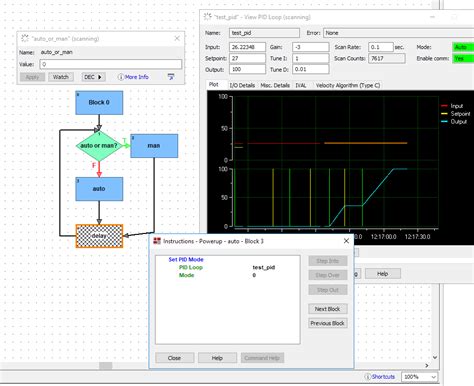Select the hatched delay block
This screenshot has width=474, height=386.
click(x=99, y=236)
